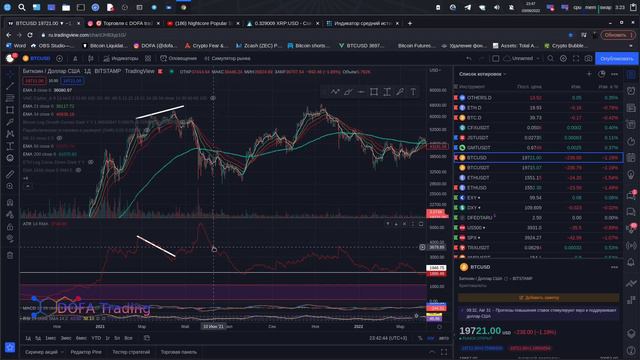Toggle visibility eye of EMA 1448 indicator

78,170
